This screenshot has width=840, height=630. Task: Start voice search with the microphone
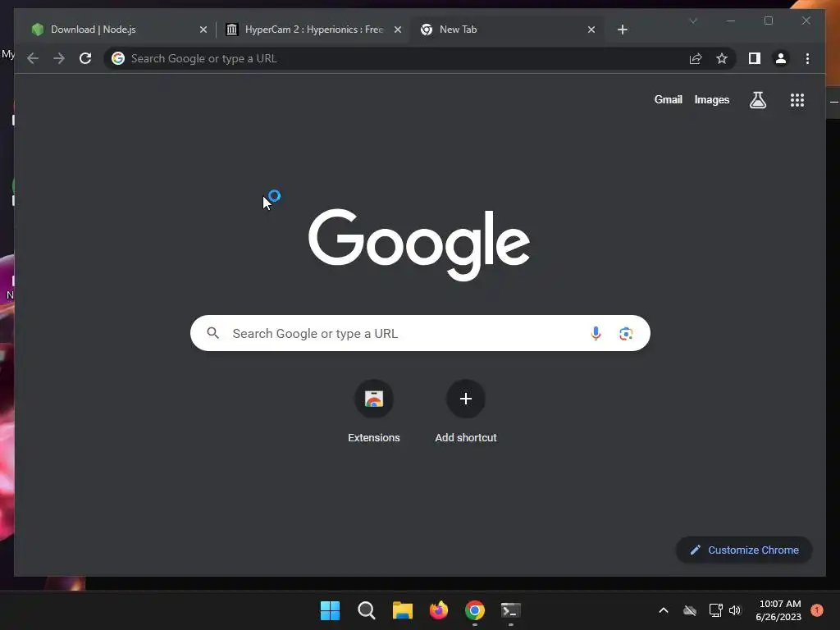[596, 333]
